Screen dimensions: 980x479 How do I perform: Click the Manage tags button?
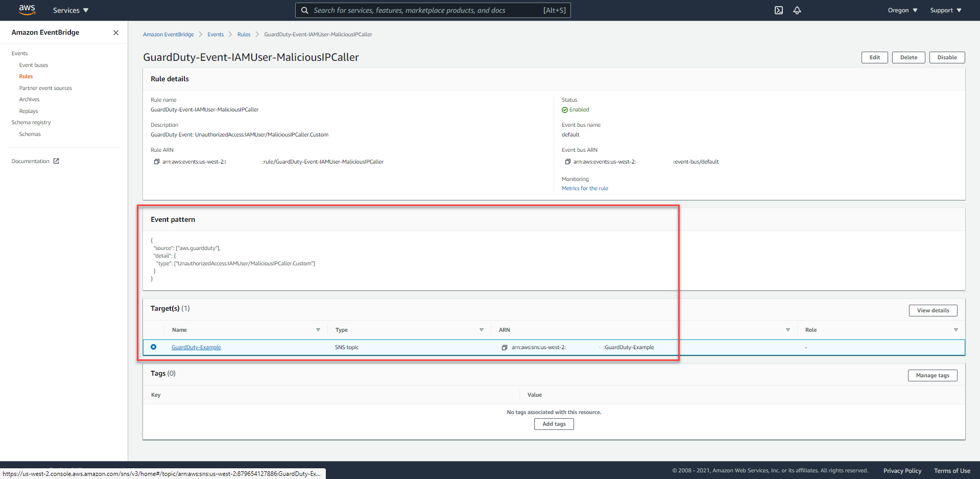933,375
